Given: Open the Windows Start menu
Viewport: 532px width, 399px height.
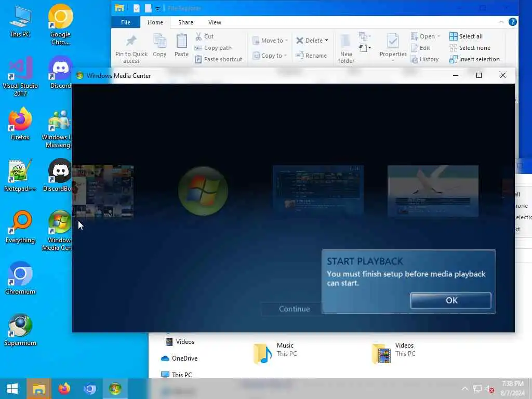Looking at the screenshot, I should 12,389.
